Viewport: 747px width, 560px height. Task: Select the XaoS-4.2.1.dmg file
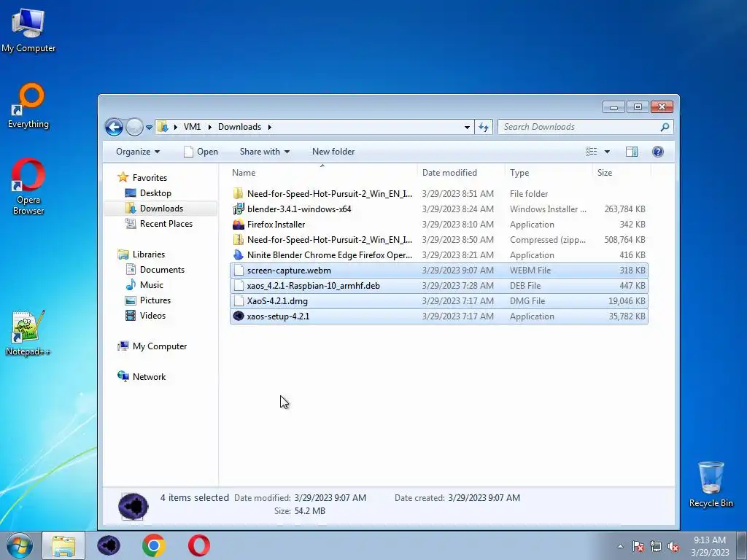(438, 301)
